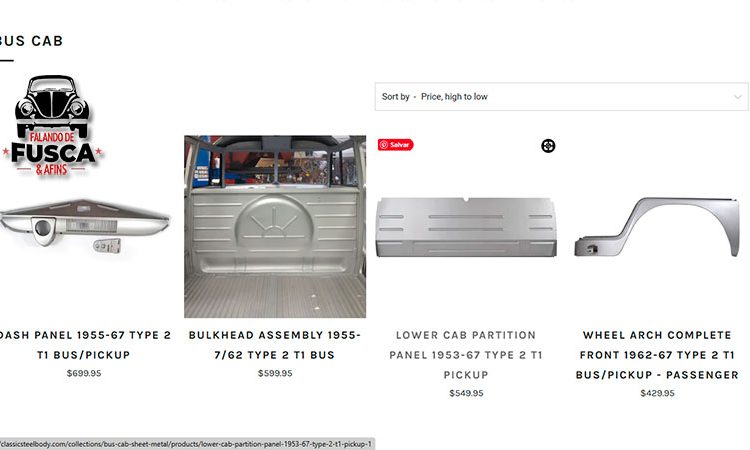Click the Lower Cab Partition Panel title

tap(466, 355)
